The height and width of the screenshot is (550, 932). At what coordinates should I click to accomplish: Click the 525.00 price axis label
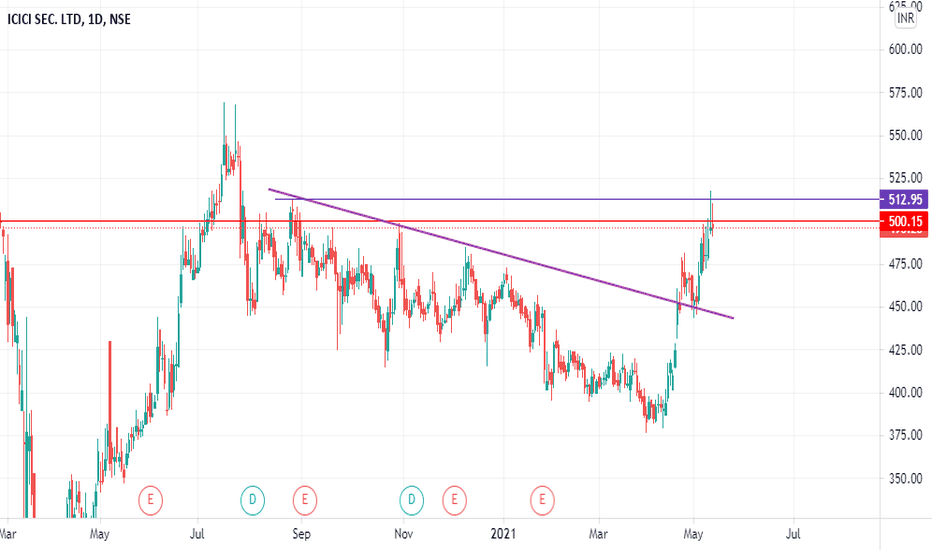pyautogui.click(x=905, y=178)
